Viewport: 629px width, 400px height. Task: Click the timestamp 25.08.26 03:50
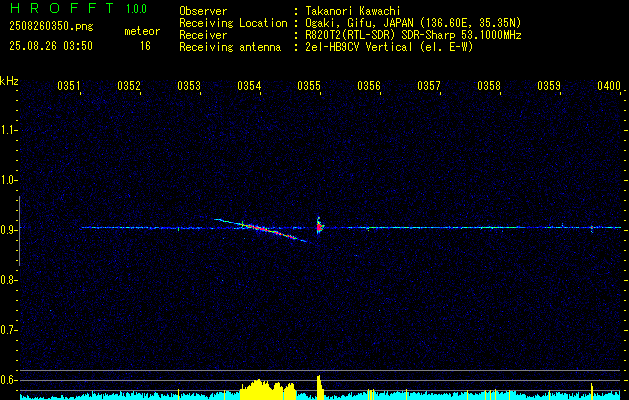[x=51, y=46]
